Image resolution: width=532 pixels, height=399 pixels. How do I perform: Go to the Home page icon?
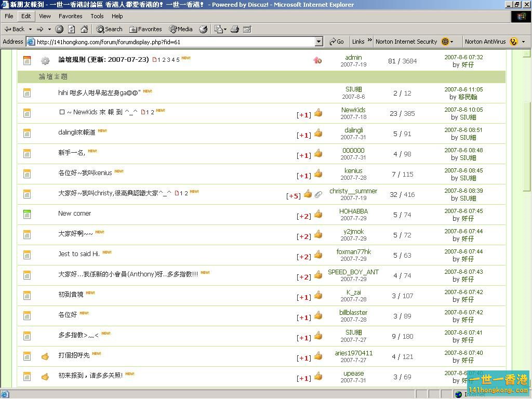(x=84, y=29)
